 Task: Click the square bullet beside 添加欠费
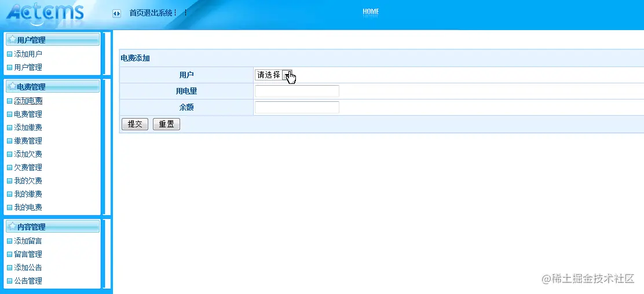tap(9, 155)
